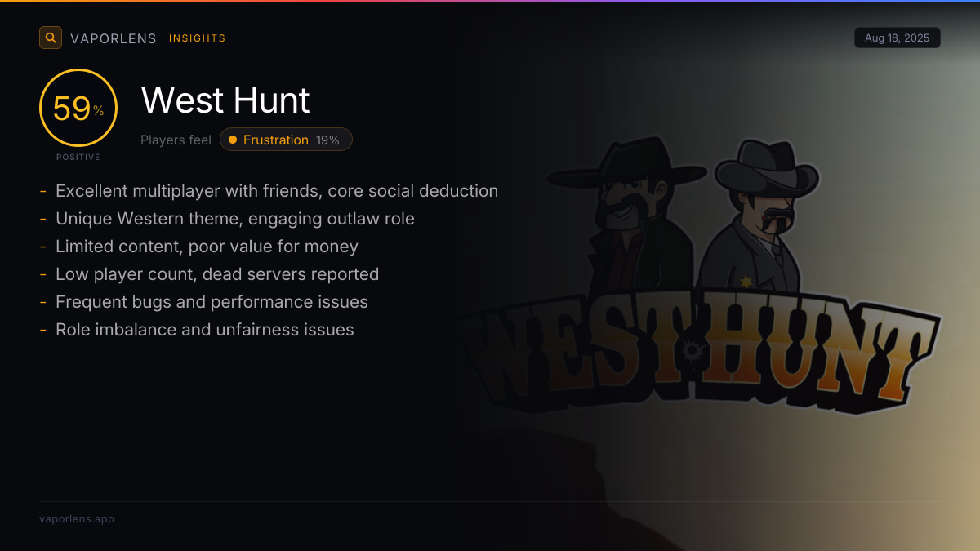The image size is (980, 551).
Task: Click the 59% positive score circle
Action: [x=78, y=108]
